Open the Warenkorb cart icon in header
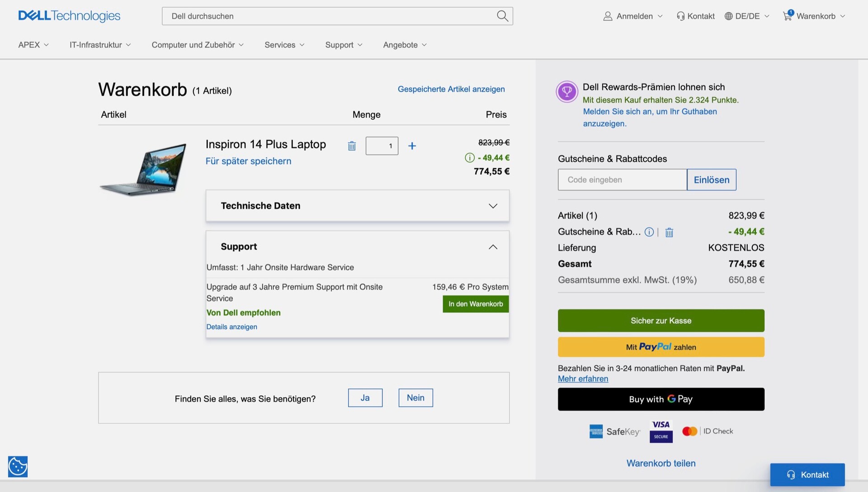Screen dimensions: 868x492 [788, 16]
